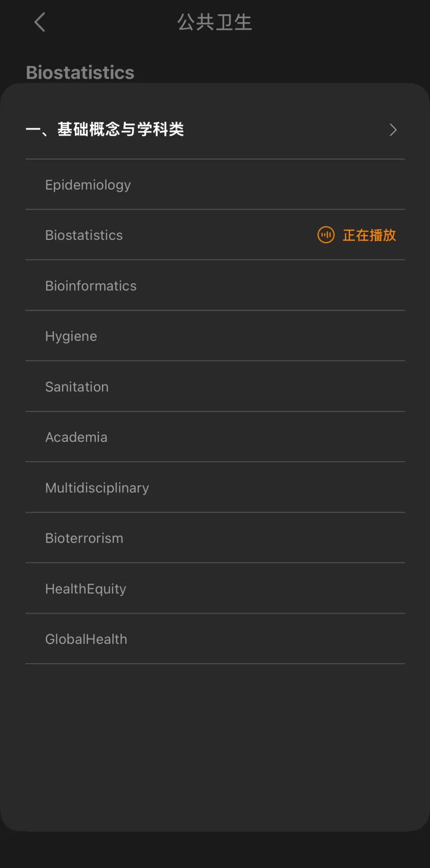Click the 正在播放 status label
Screen dimensions: 430x868
(369, 235)
